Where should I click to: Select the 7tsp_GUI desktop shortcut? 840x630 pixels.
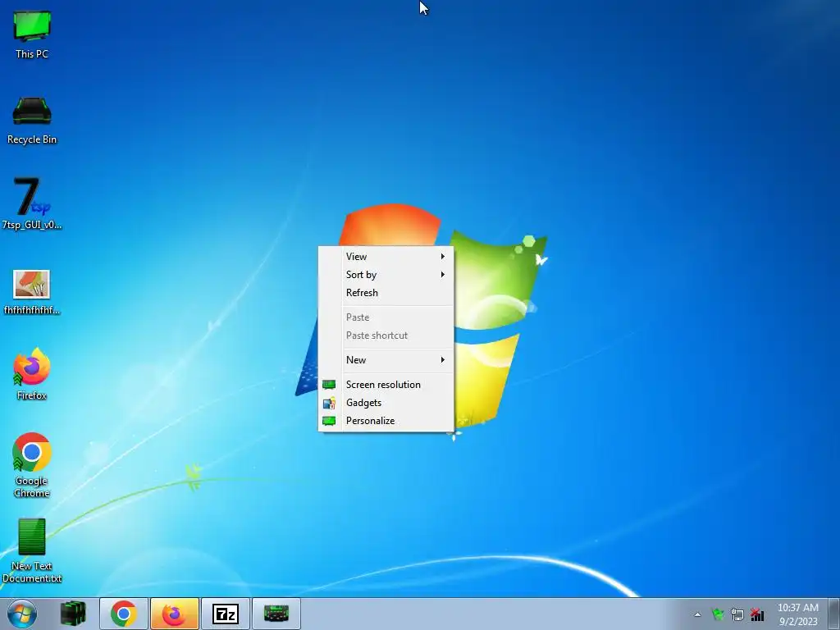[32, 203]
